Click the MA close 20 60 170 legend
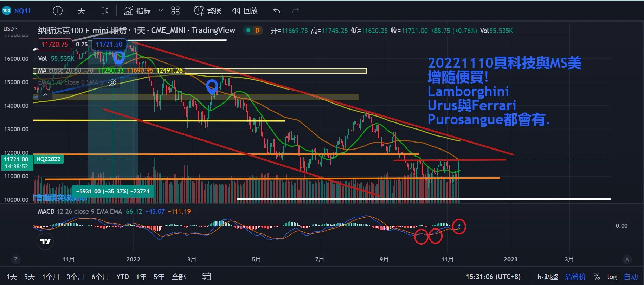Screen dimensions: 644x285 point(66,71)
